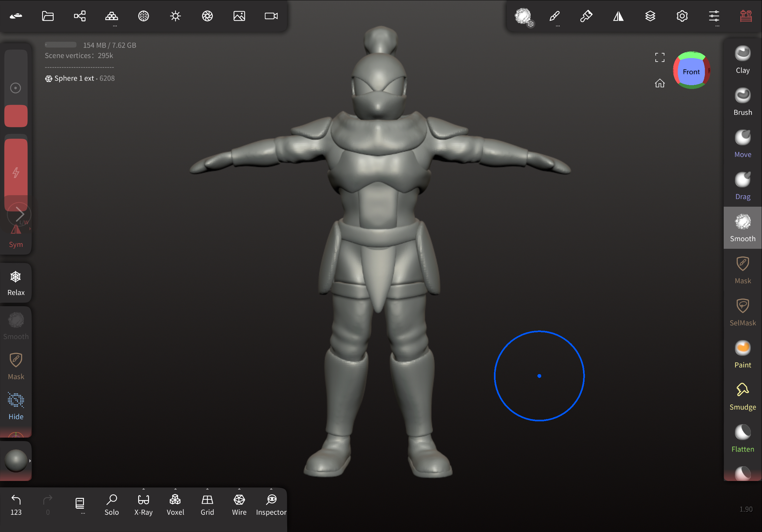Select the Flatten tool
This screenshot has width=762, height=532.
(x=743, y=439)
